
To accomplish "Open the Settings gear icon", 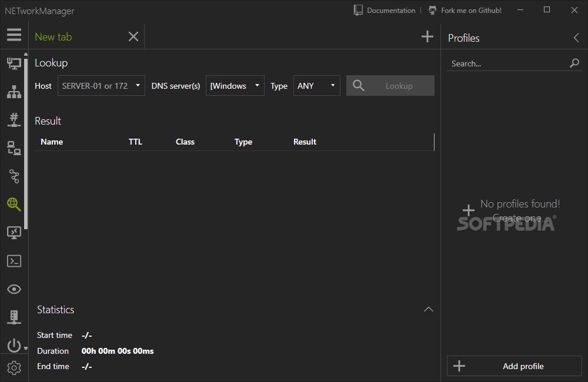I will [x=14, y=368].
